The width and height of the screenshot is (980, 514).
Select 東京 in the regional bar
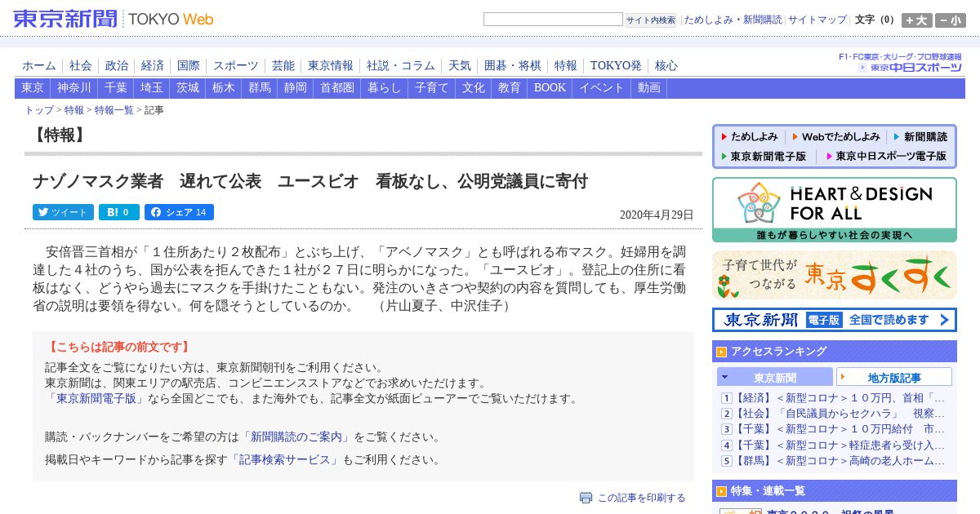[x=33, y=88]
